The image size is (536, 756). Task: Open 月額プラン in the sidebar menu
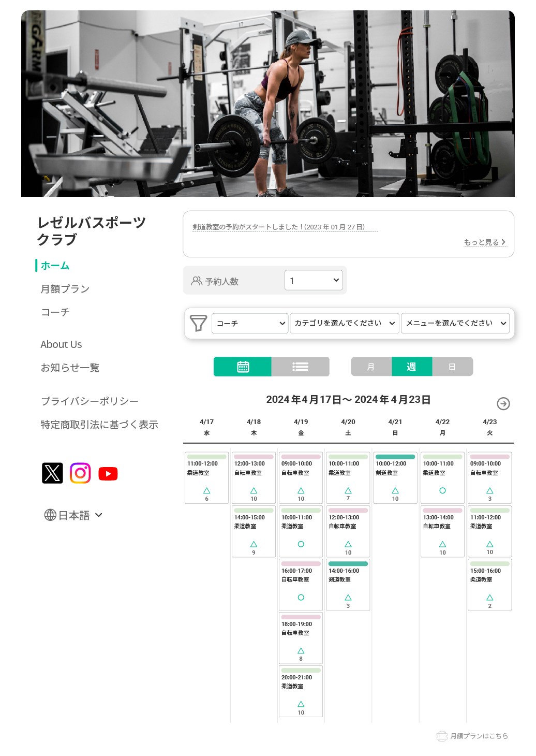point(65,289)
